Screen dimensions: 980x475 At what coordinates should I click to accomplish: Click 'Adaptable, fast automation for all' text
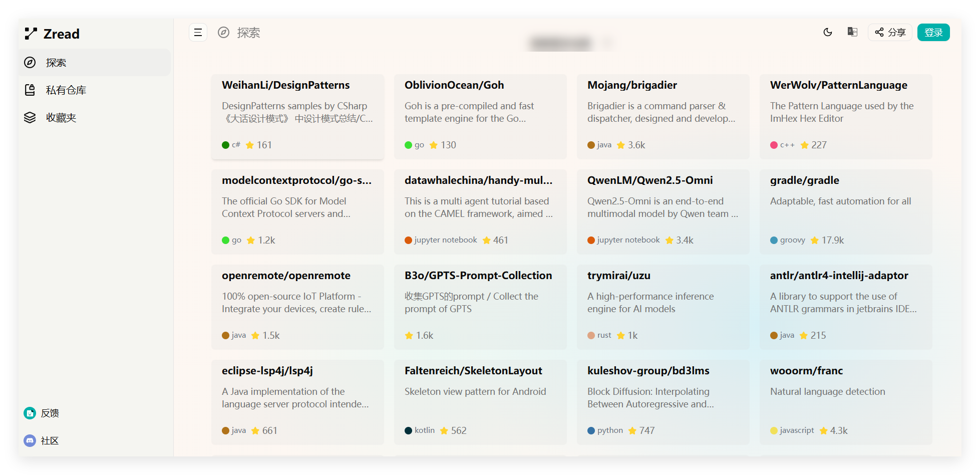tap(840, 201)
